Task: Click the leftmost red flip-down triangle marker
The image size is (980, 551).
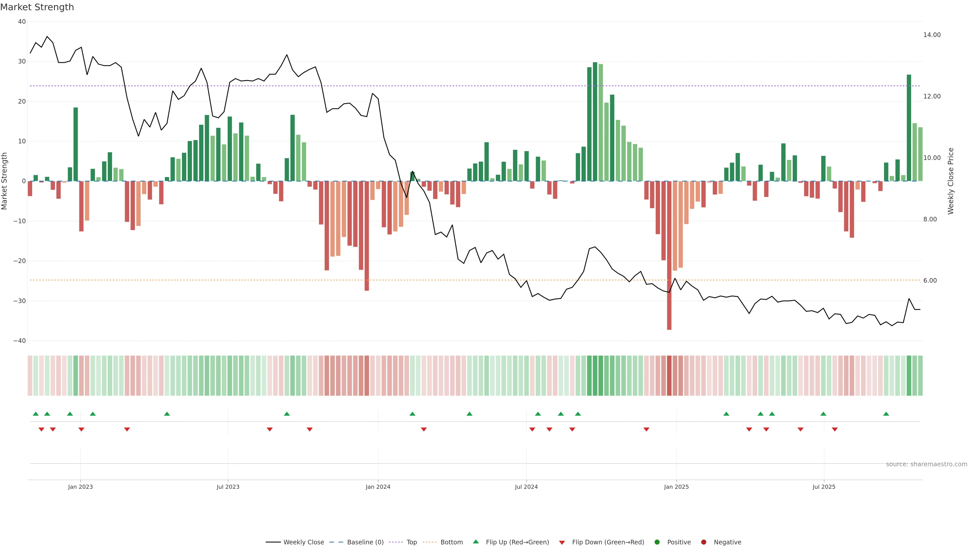Action: pos(41,429)
